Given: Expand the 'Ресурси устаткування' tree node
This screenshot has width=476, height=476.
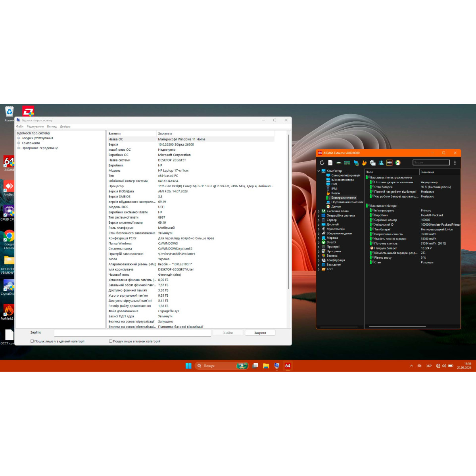Looking at the screenshot, I should coord(19,138).
